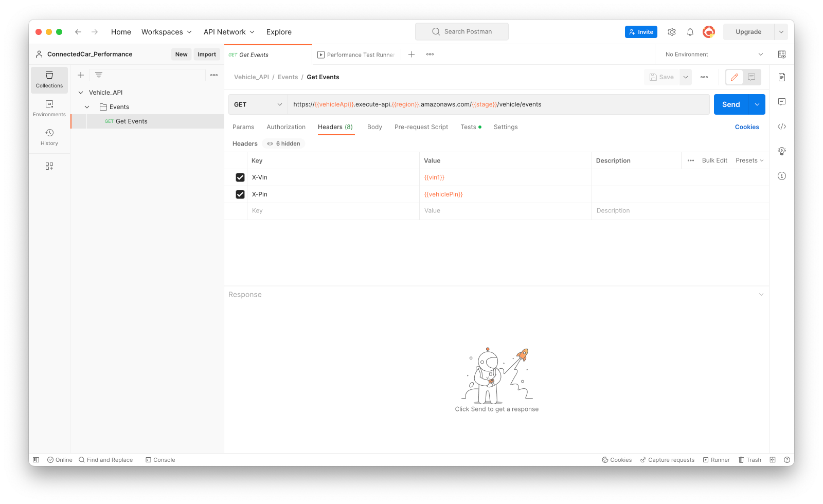Open the Presets dropdown

pyautogui.click(x=749, y=160)
